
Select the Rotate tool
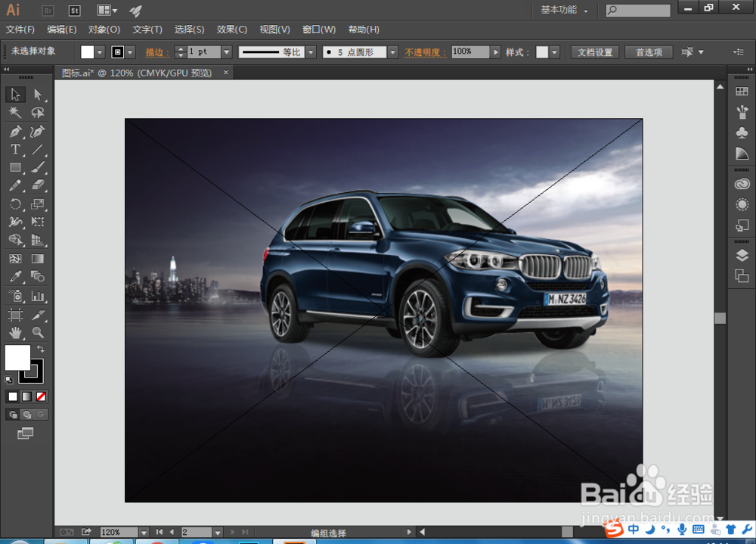tap(15, 204)
